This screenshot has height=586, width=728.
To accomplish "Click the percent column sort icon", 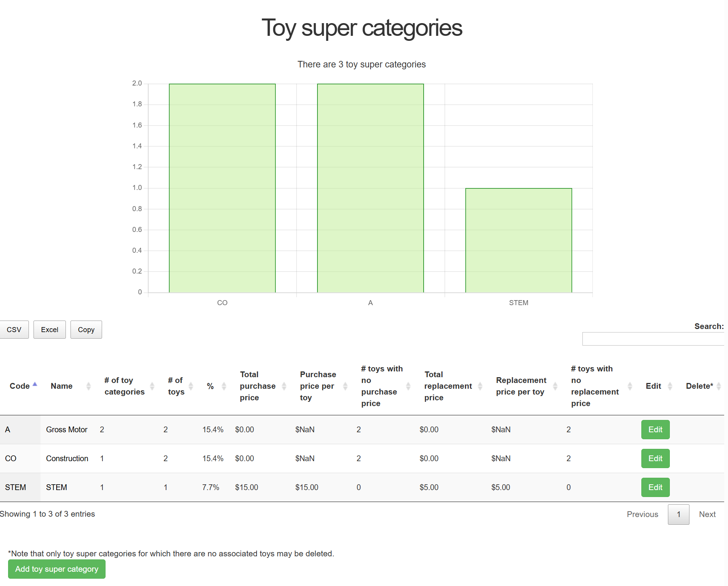I will (x=224, y=386).
